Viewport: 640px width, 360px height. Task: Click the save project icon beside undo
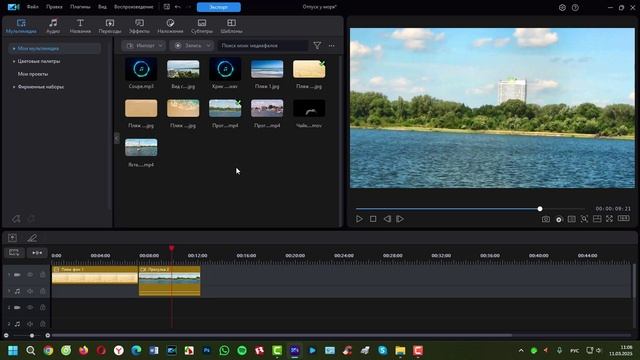pyautogui.click(x=167, y=7)
